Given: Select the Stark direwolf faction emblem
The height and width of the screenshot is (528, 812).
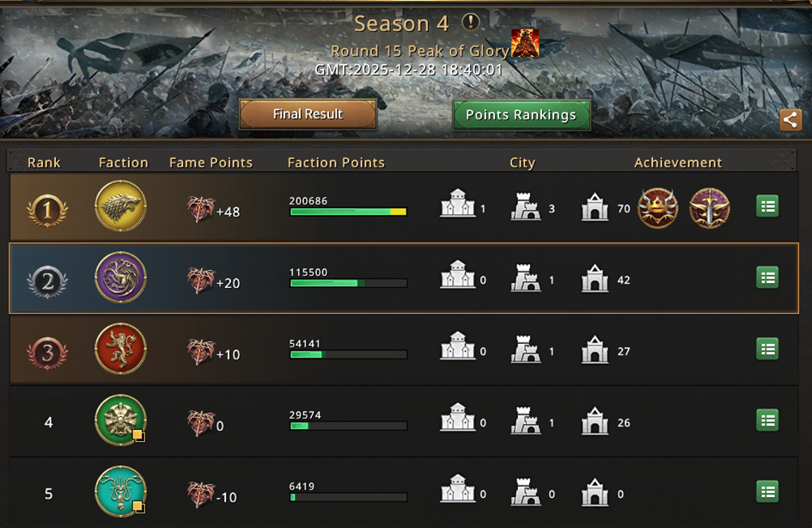Looking at the screenshot, I should coord(120,206).
